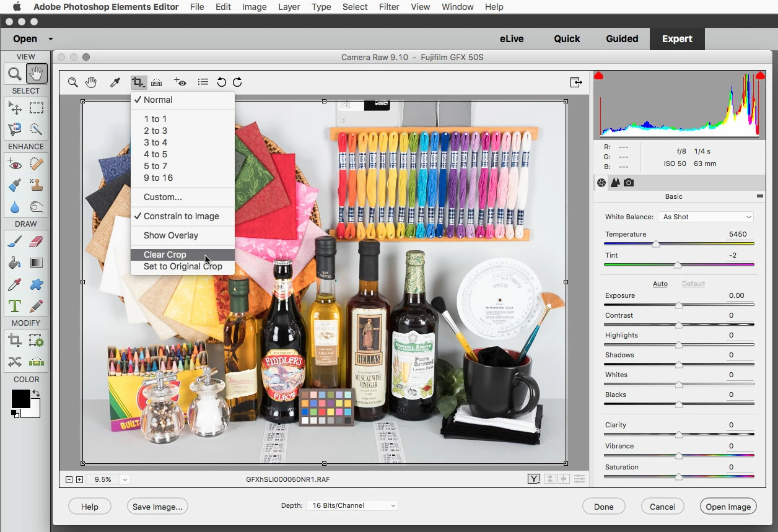Select the Pencil tool
Viewport: 778px width, 532px height.
(x=37, y=306)
